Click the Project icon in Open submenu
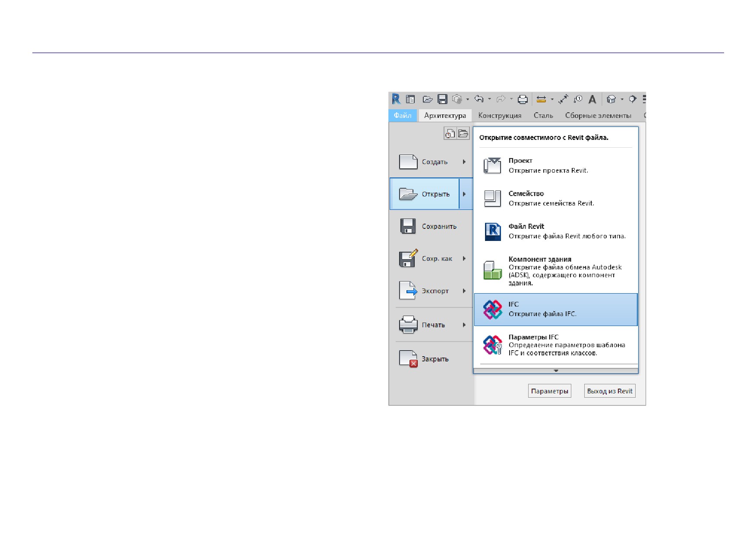This screenshot has width=756, height=535. click(x=492, y=165)
